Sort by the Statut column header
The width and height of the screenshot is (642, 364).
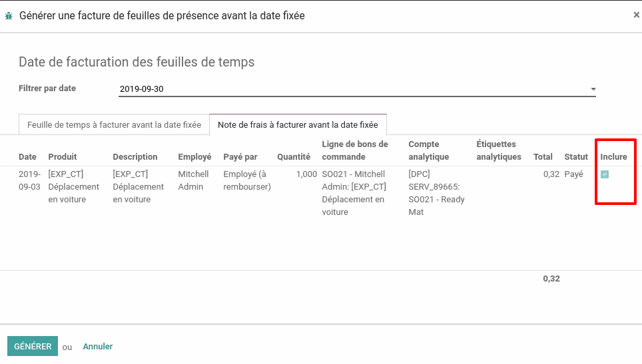pyautogui.click(x=576, y=156)
